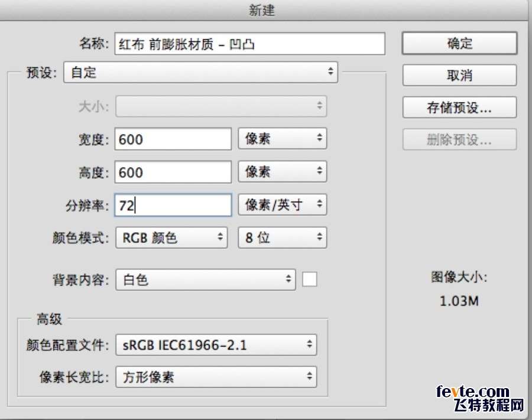Viewport: 532px width, 420px height.
Task: Click the 存储预设 (Save Preset) button
Action: tap(459, 108)
